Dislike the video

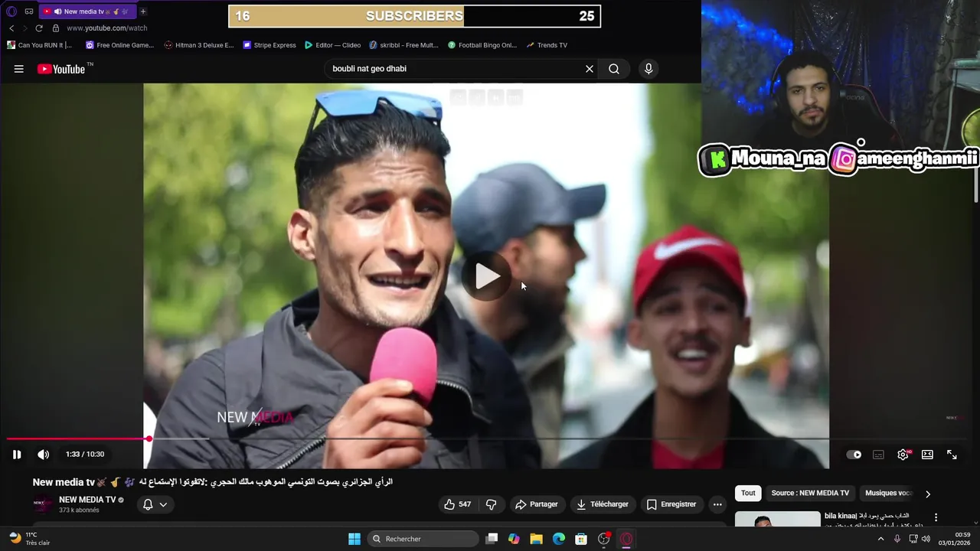click(492, 504)
